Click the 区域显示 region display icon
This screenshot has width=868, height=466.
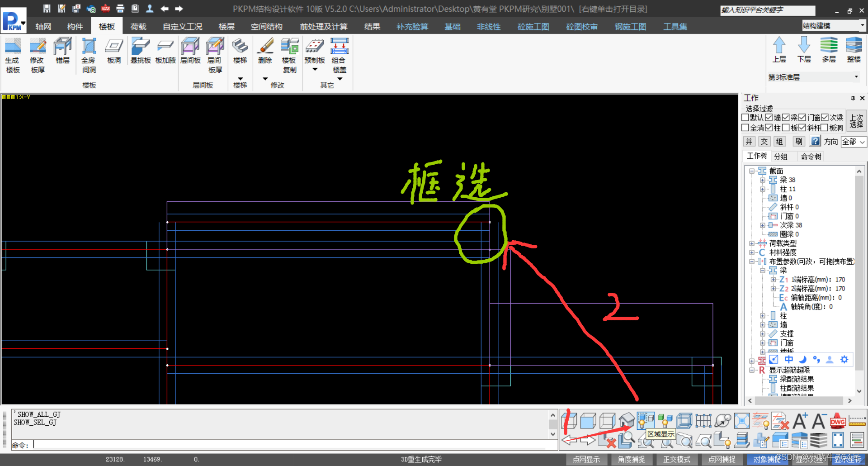coord(646,420)
